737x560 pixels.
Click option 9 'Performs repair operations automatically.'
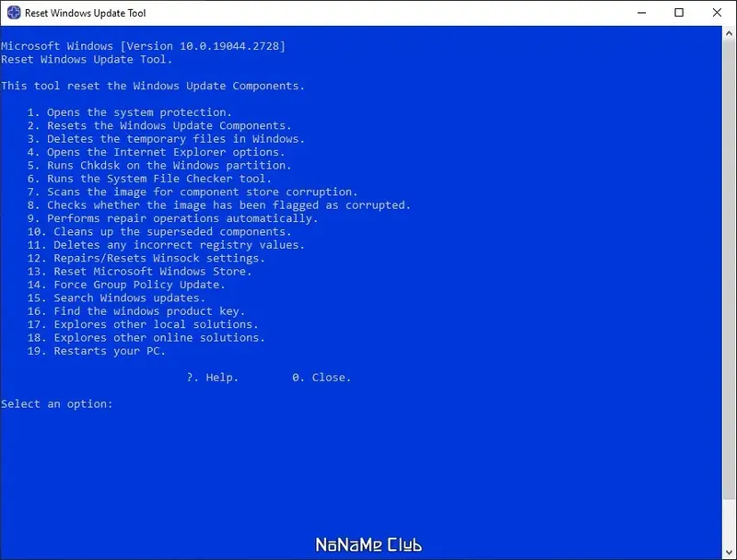tap(172, 218)
